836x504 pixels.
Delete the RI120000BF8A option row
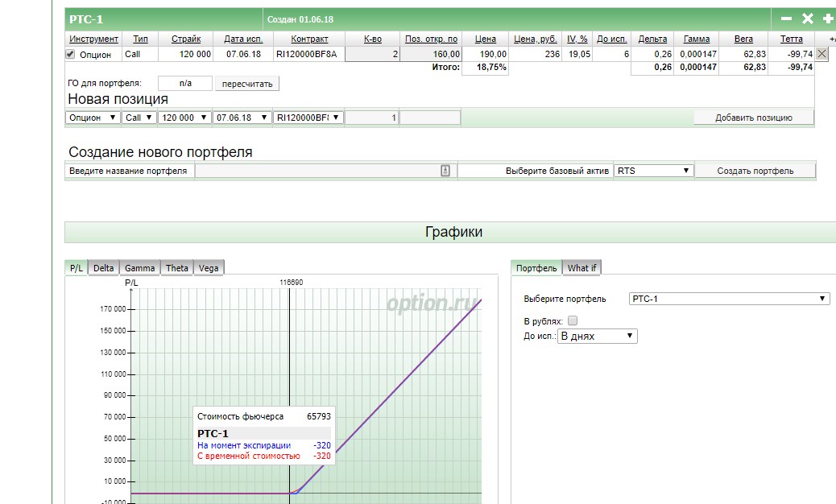[x=822, y=54]
